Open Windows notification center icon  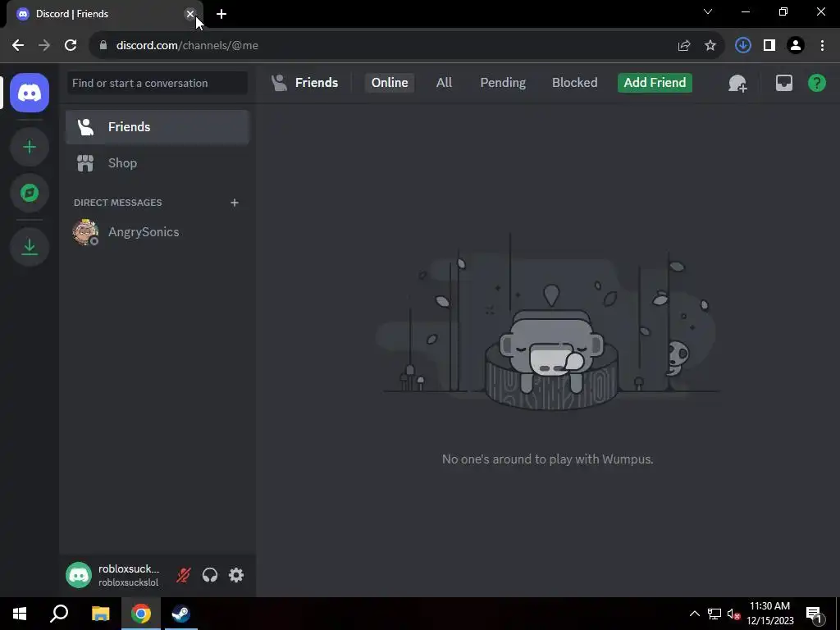coord(814,614)
